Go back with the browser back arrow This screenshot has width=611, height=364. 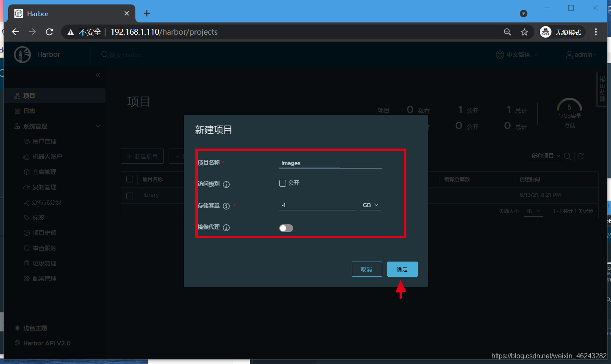pyautogui.click(x=16, y=32)
